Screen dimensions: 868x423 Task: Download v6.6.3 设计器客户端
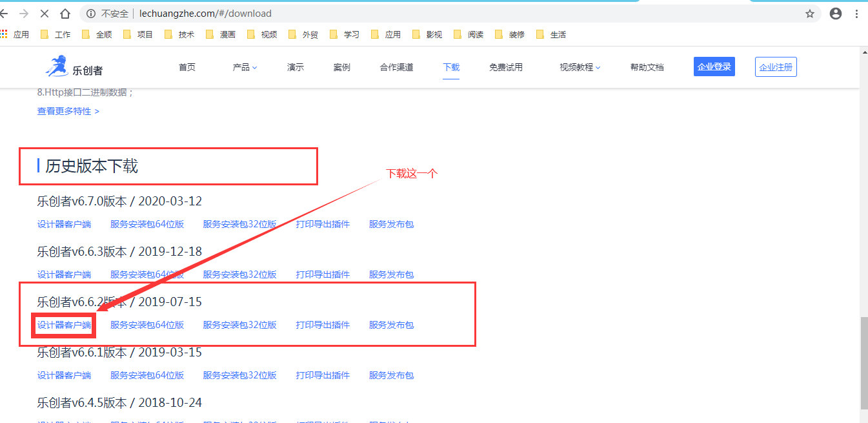coord(64,274)
